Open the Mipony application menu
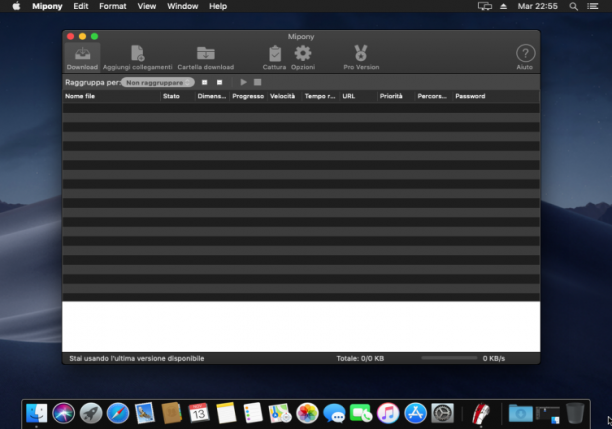This screenshot has height=429, width=612. coord(47,6)
